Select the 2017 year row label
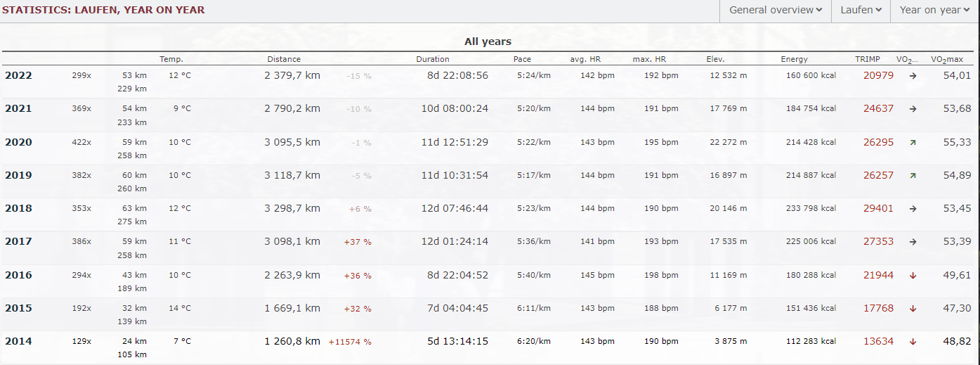 pos(18,241)
